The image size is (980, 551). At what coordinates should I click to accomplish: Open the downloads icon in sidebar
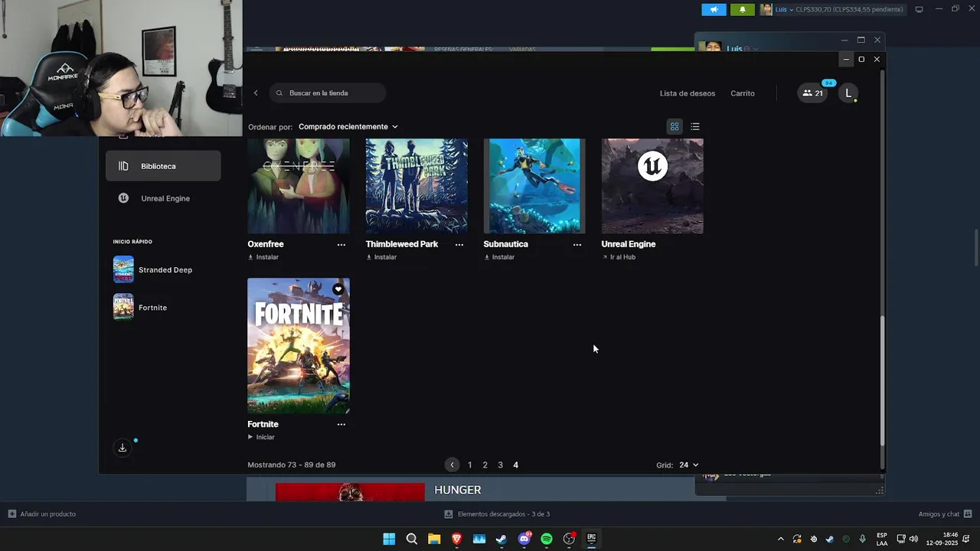[122, 448]
